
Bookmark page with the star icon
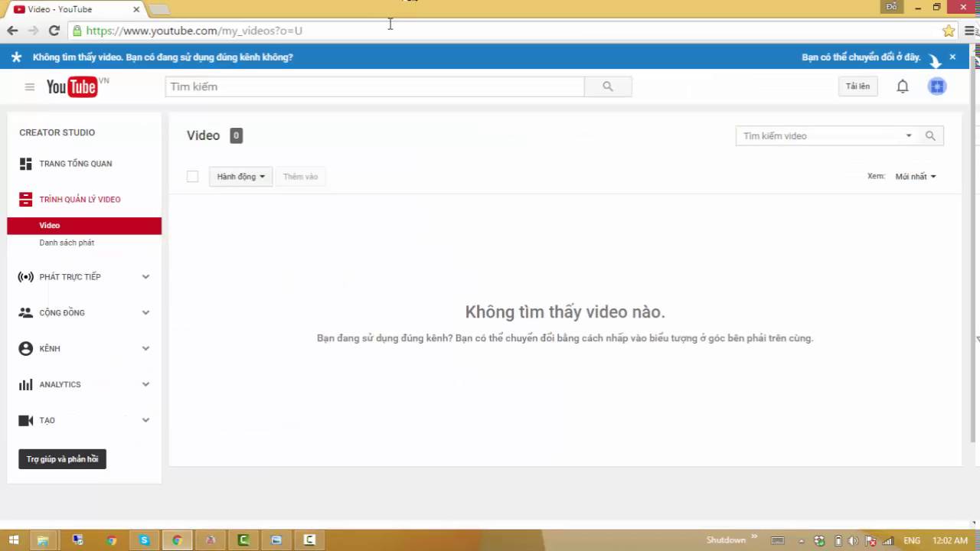pyautogui.click(x=949, y=31)
